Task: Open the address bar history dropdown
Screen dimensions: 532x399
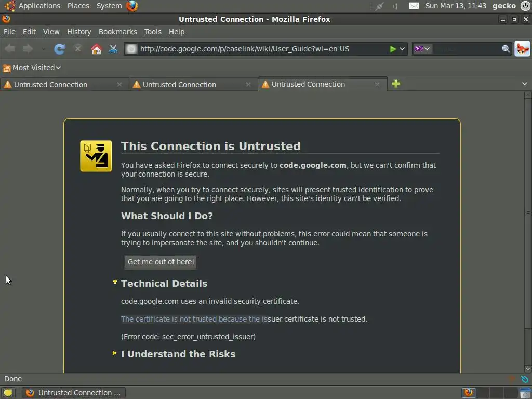Action: tap(402, 49)
